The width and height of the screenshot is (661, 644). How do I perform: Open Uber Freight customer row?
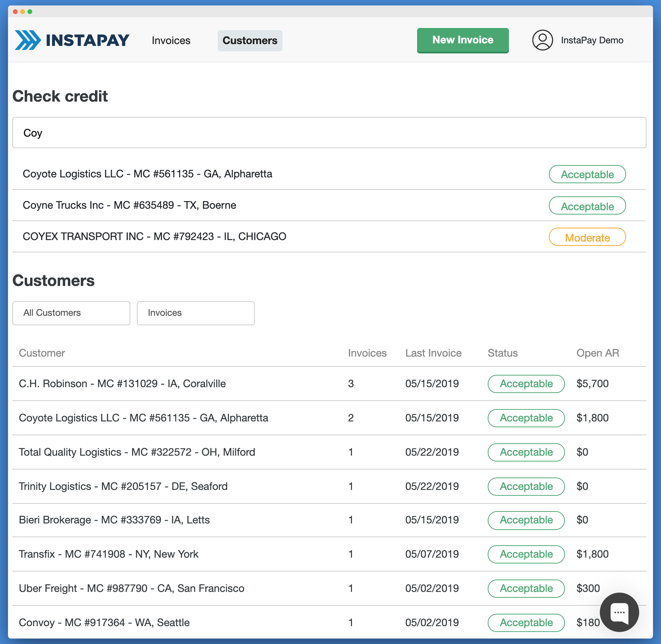tap(329, 588)
